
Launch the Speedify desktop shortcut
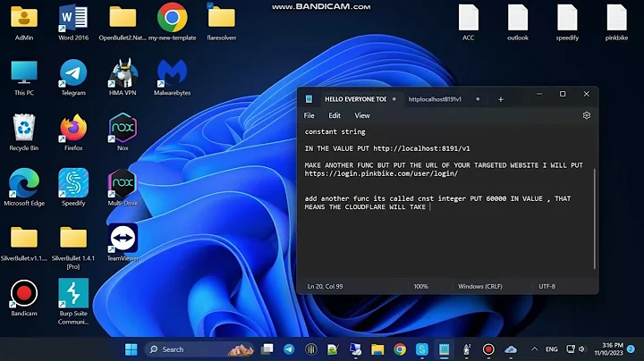click(73, 188)
